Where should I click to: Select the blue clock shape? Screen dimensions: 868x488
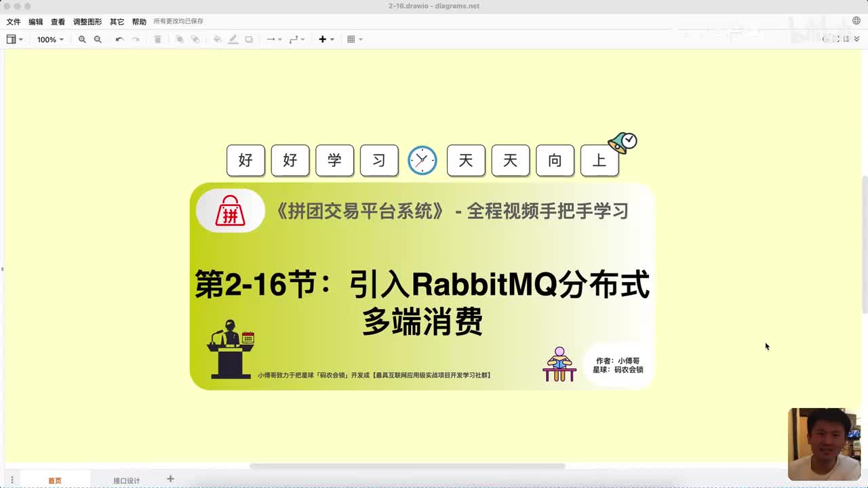pyautogui.click(x=422, y=161)
